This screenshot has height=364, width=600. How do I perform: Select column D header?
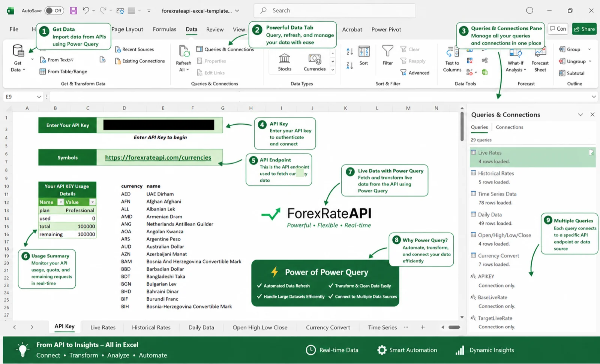click(x=124, y=108)
